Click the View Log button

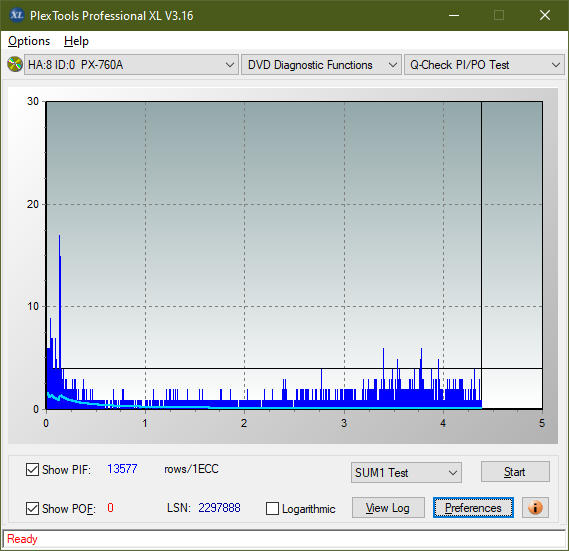[x=388, y=507]
